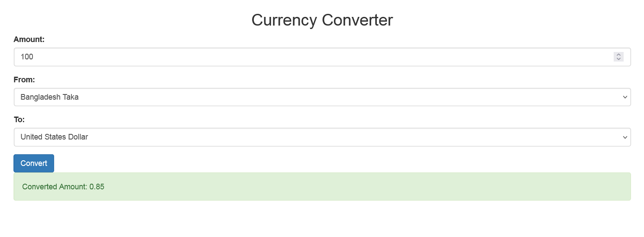Click the "Convert" label text on button
The height and width of the screenshot is (237, 644).
[x=34, y=163]
